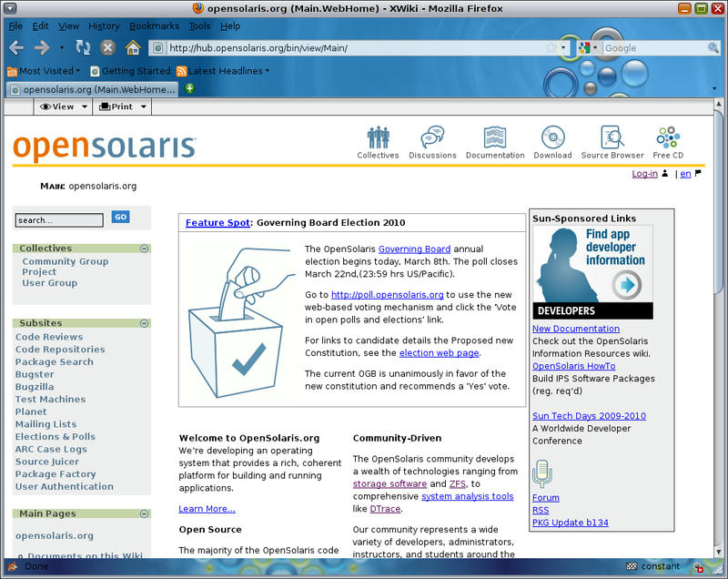Reload the page with the refresh icon
This screenshot has height=579, width=728.
(82, 47)
